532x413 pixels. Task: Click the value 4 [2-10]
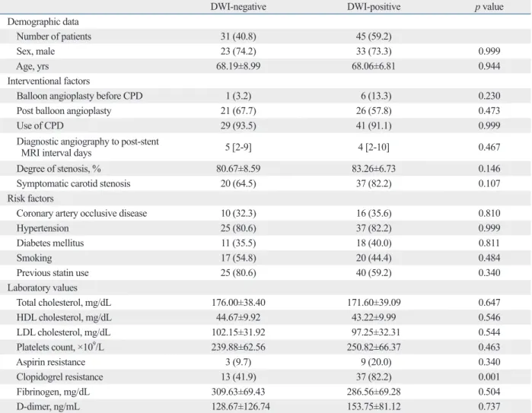(374, 147)
